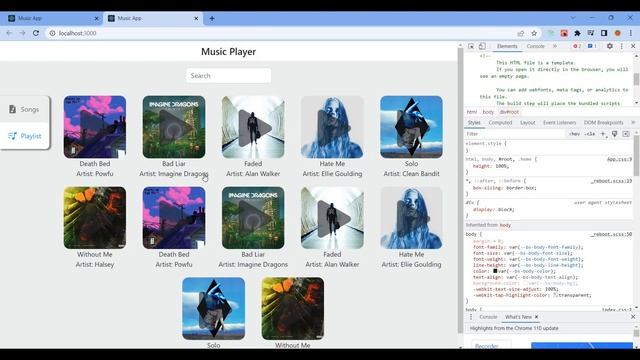
Task: Open DevTools settings gear
Action: [x=610, y=46]
